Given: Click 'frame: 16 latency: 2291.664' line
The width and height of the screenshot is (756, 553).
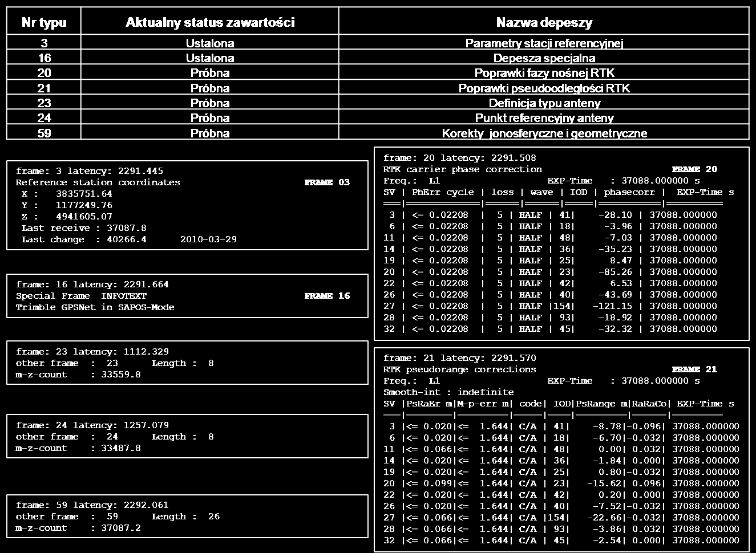Looking at the screenshot, I should coord(92,284).
